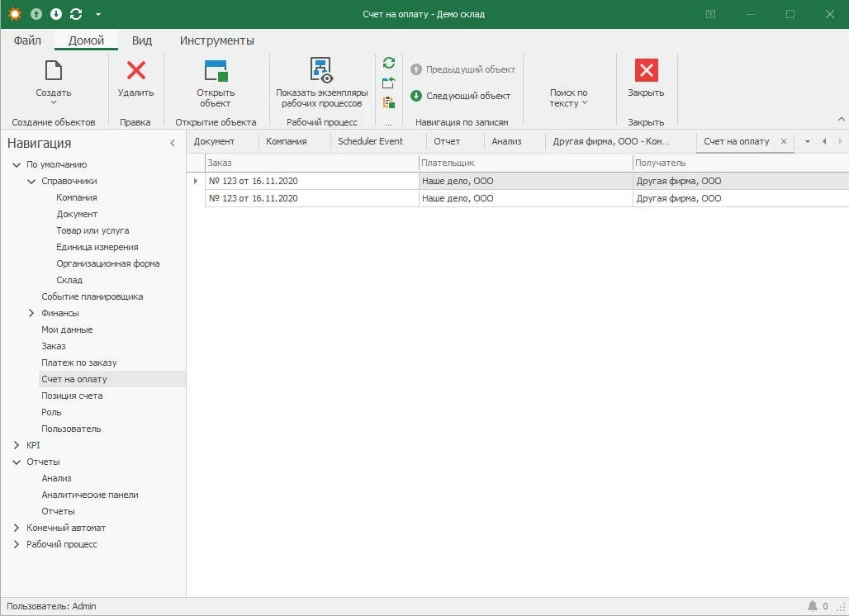Select Единица измерения in navigation tree
The image size is (849, 616).
(97, 248)
